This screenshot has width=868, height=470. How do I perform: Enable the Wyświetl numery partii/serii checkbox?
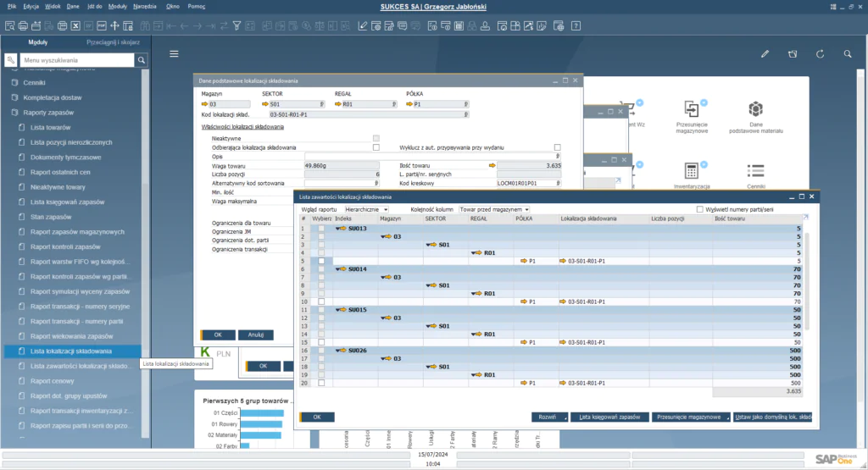coord(700,209)
